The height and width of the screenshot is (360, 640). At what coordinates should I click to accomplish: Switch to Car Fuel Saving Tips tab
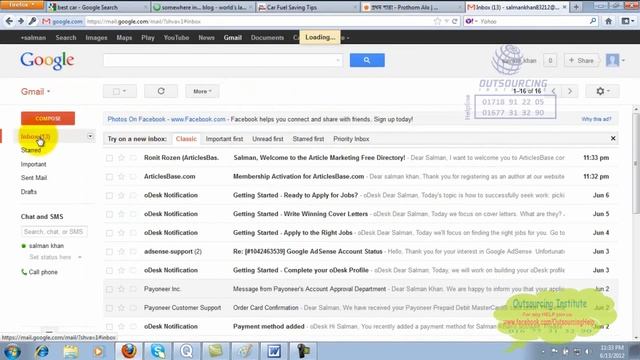pyautogui.click(x=308, y=7)
